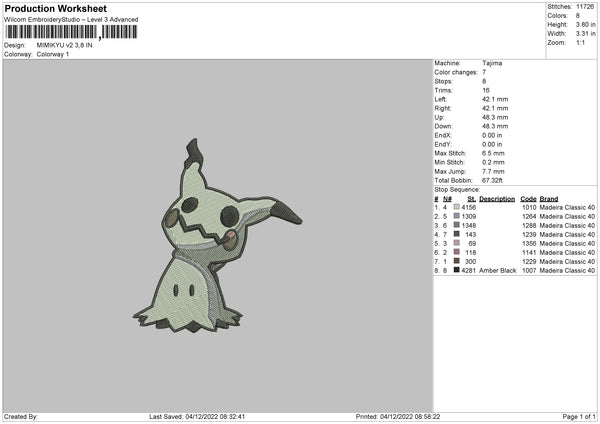
Task: Click the gray swatch for stop 3
Action: pos(457,225)
